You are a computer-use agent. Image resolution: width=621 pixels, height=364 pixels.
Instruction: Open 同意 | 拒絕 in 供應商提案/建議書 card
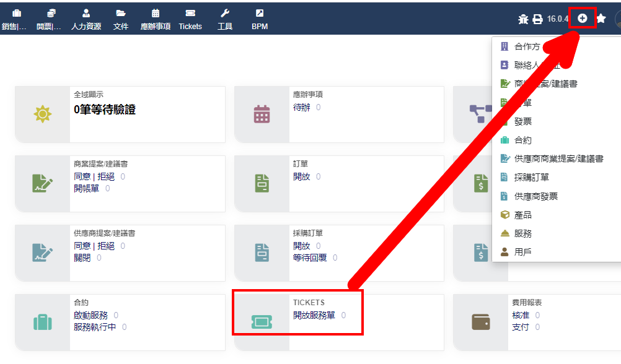pos(94,246)
